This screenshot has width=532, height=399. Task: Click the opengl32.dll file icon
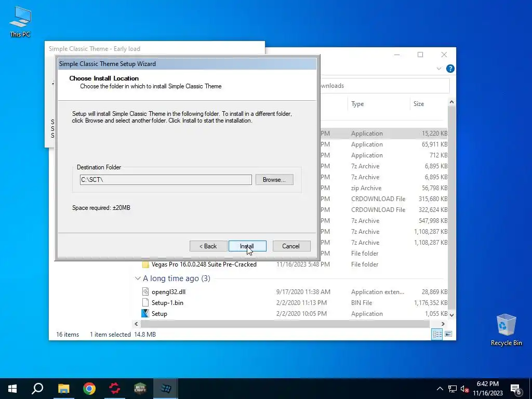(x=145, y=291)
